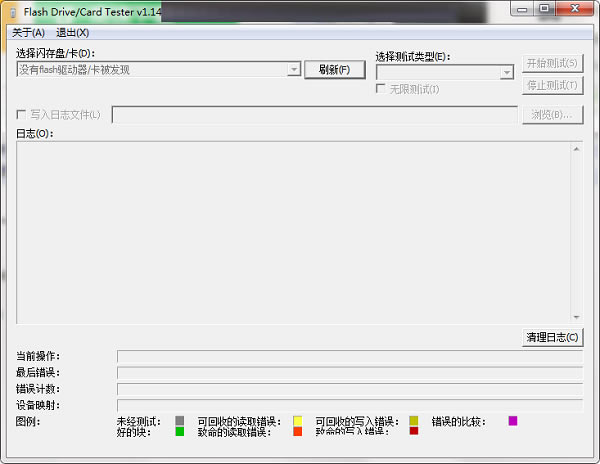Maximize the Flash Drive Tester window

click(x=544, y=8)
